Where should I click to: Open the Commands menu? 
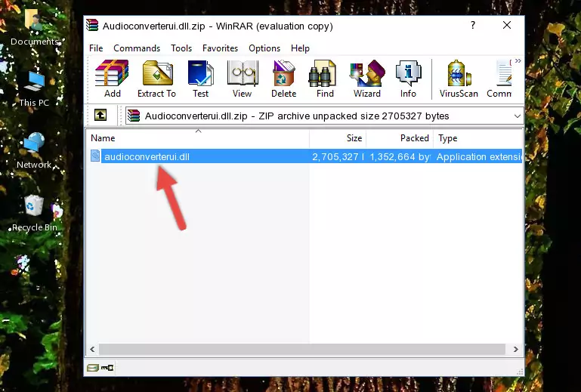(137, 48)
